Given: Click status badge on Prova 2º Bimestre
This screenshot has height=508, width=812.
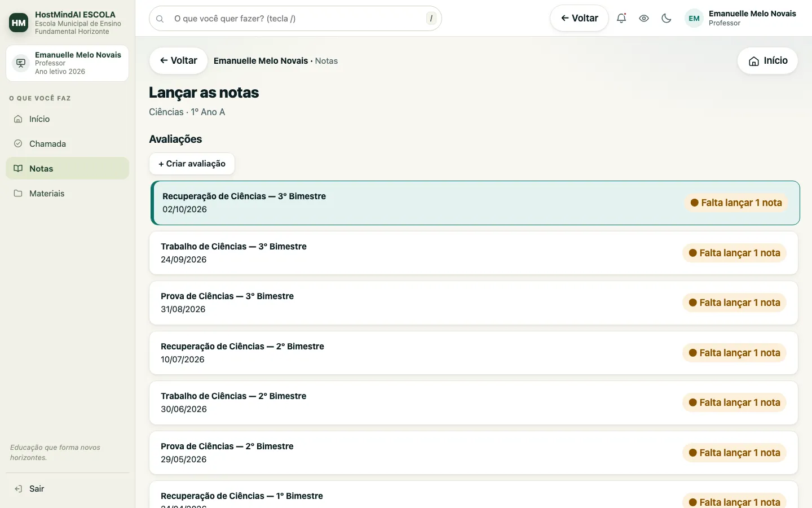Looking at the screenshot, I should tap(734, 453).
